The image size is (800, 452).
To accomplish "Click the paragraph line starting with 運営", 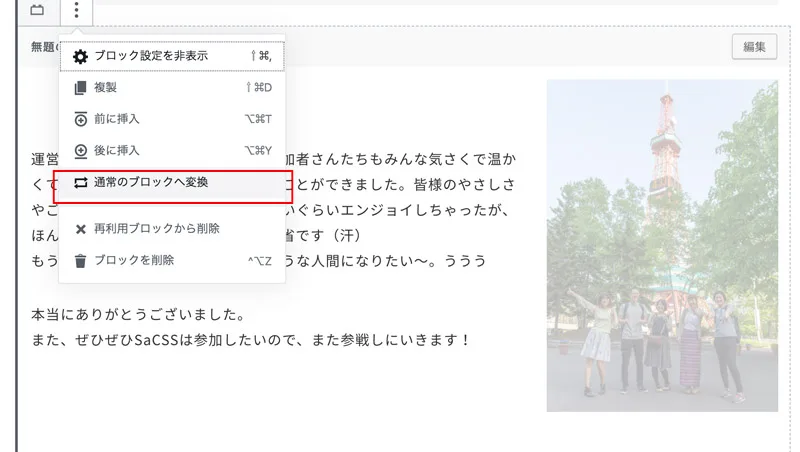I will (x=43, y=159).
